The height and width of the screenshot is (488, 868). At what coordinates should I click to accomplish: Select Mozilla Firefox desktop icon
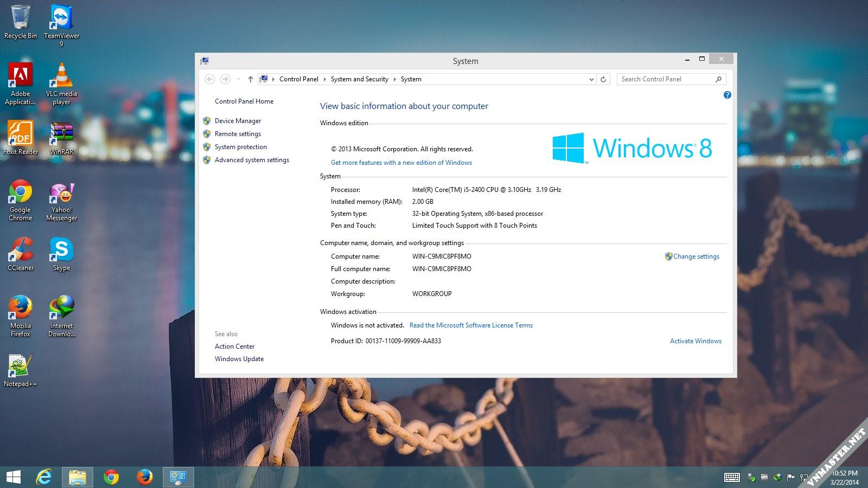tap(20, 316)
